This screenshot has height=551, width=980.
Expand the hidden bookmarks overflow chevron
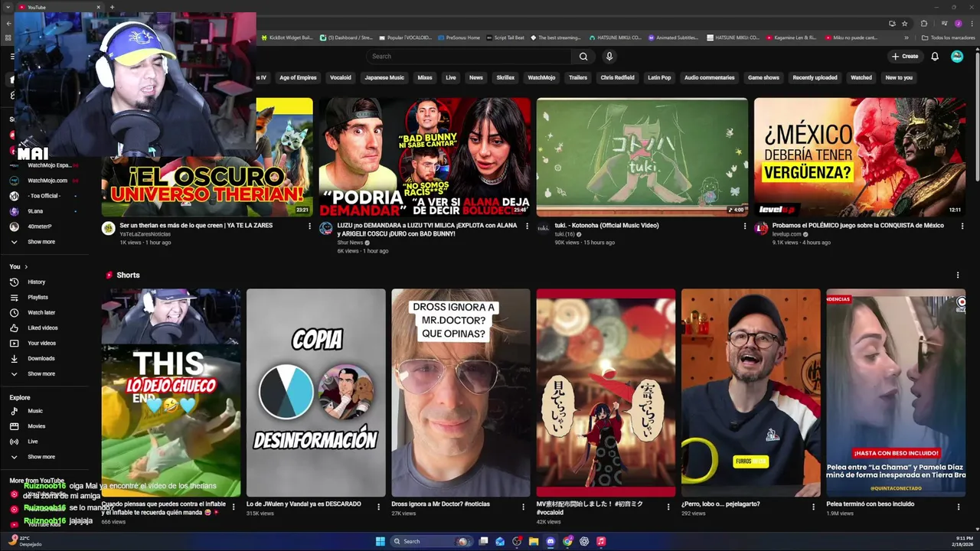click(906, 37)
